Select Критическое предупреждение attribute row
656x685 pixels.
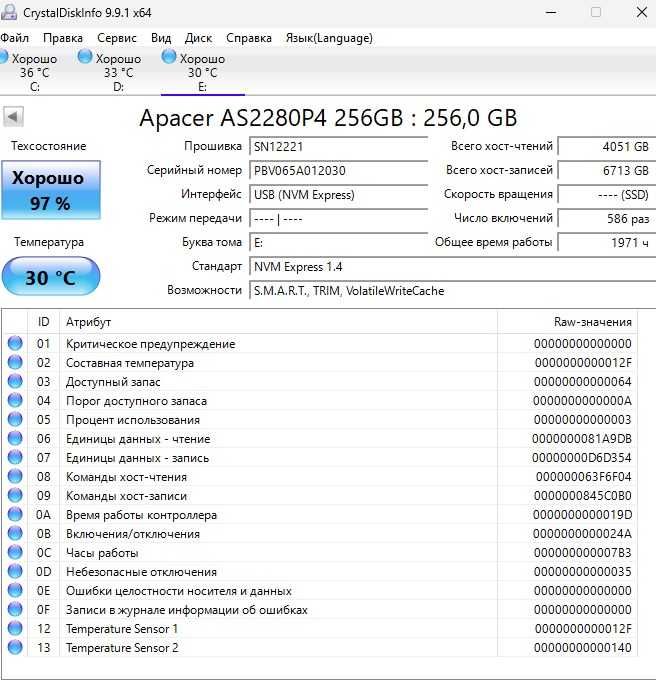tap(320, 343)
